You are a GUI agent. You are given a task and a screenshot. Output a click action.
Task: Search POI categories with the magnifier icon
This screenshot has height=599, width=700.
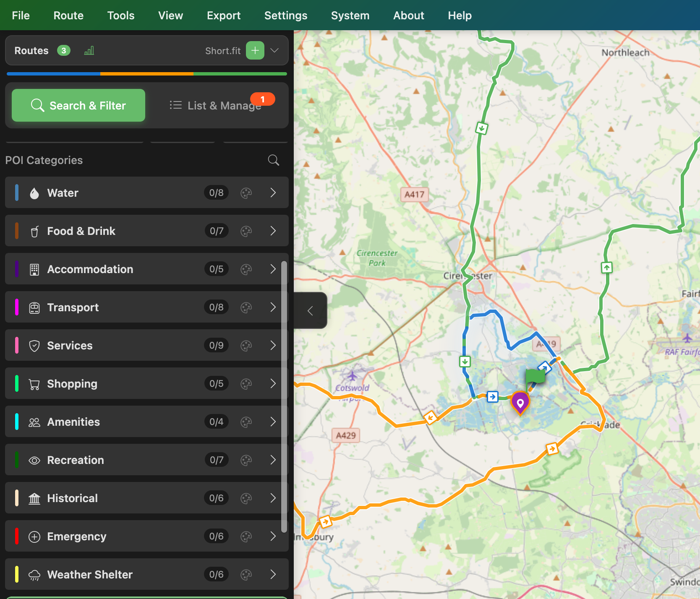point(273,160)
